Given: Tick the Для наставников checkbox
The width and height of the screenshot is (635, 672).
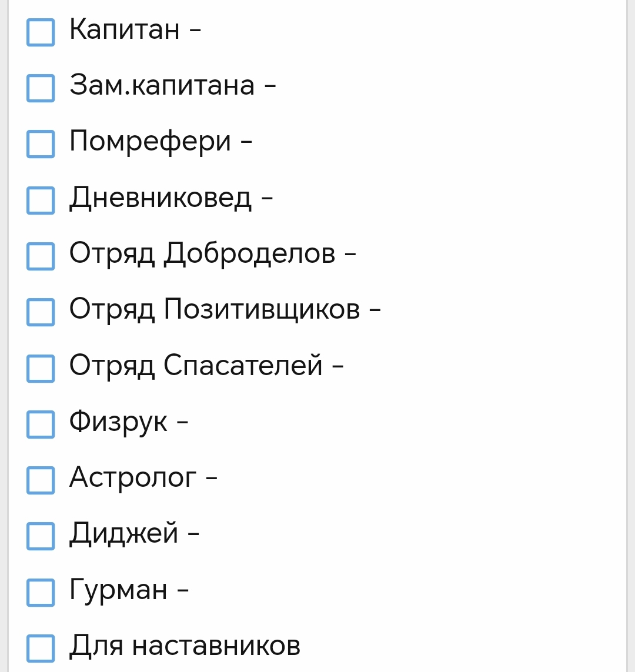Looking at the screenshot, I should pos(41,648).
